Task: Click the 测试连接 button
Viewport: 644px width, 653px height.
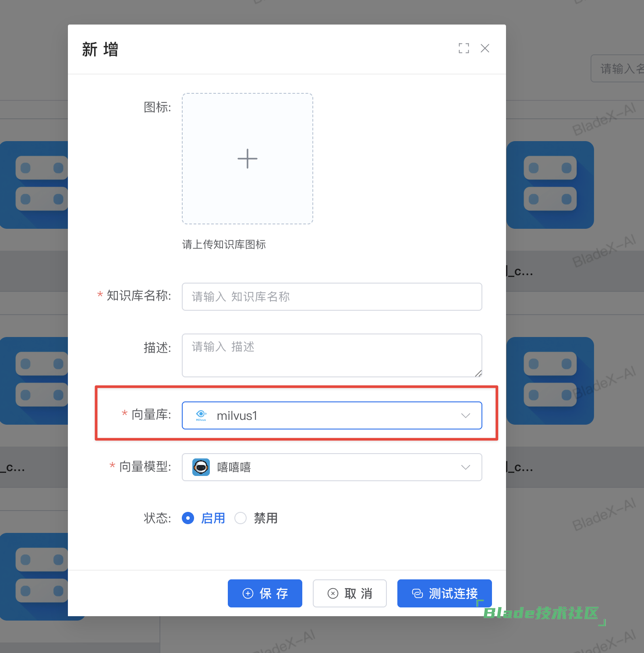Action: pyautogui.click(x=445, y=593)
